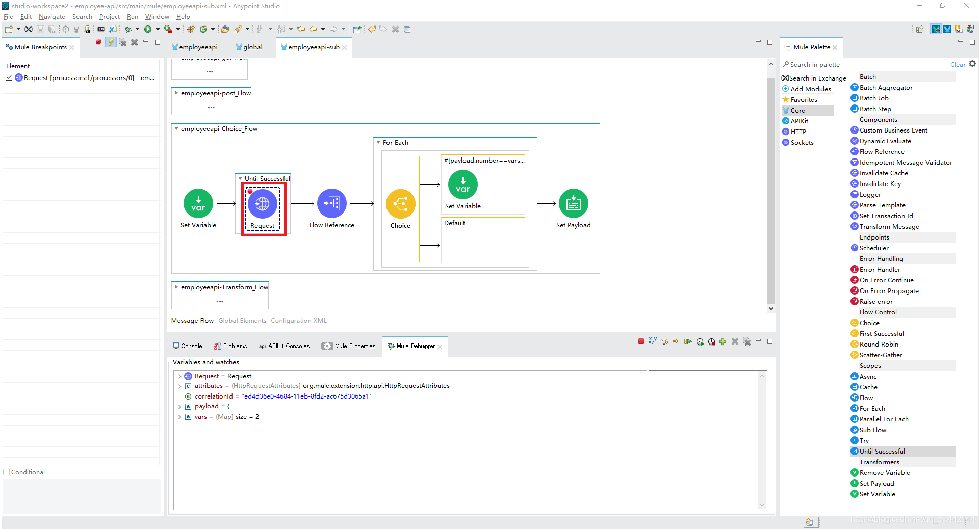Pick Transform Message from palette
The width and height of the screenshot is (980, 529).
click(885, 226)
